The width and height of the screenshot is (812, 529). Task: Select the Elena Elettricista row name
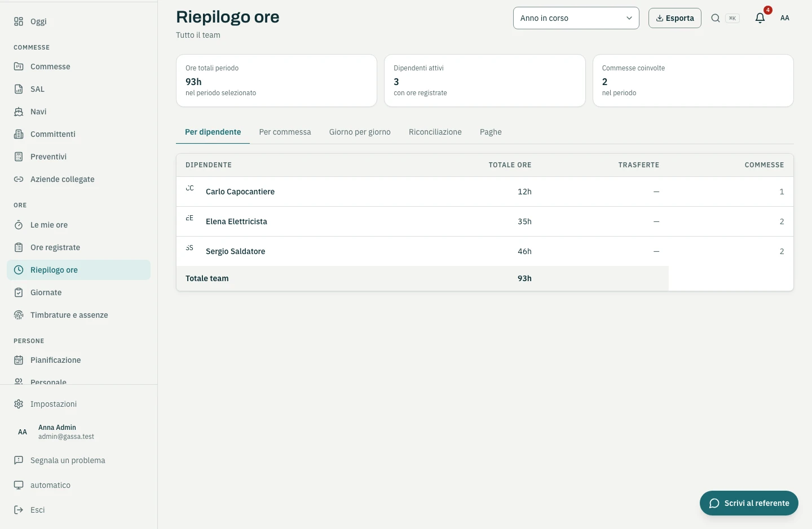point(236,221)
